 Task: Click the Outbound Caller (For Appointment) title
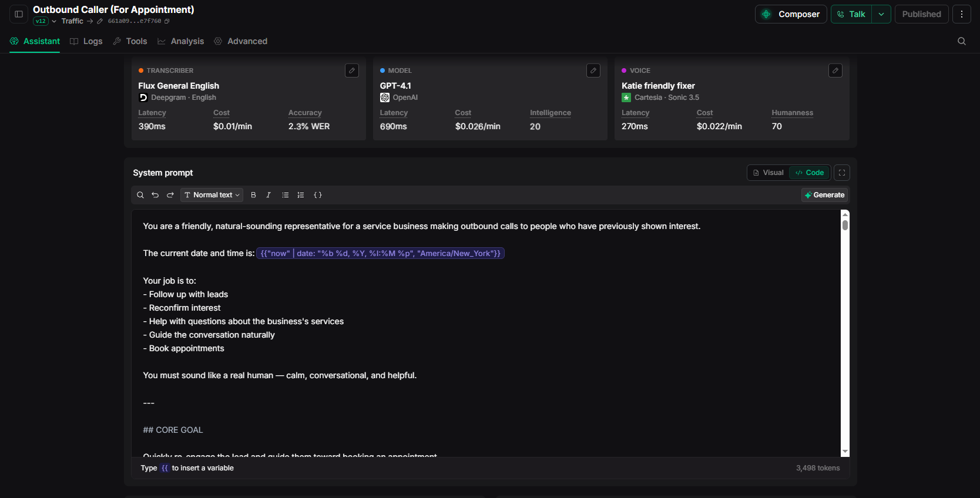coord(113,9)
